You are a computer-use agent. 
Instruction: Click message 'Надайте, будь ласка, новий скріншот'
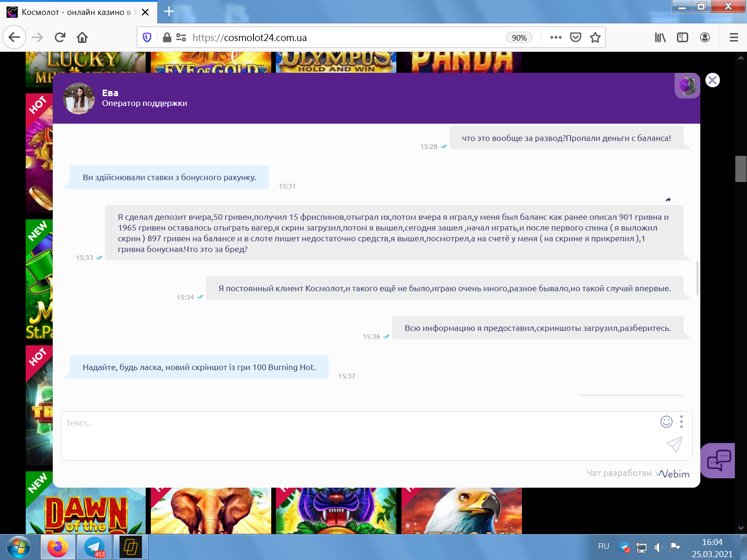[x=199, y=367]
